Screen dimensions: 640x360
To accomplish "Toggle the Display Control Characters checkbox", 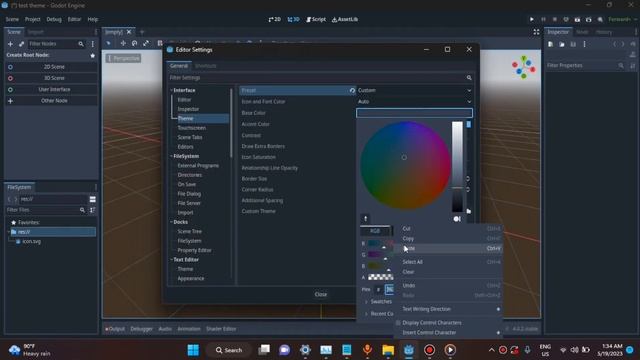I will (x=398, y=323).
